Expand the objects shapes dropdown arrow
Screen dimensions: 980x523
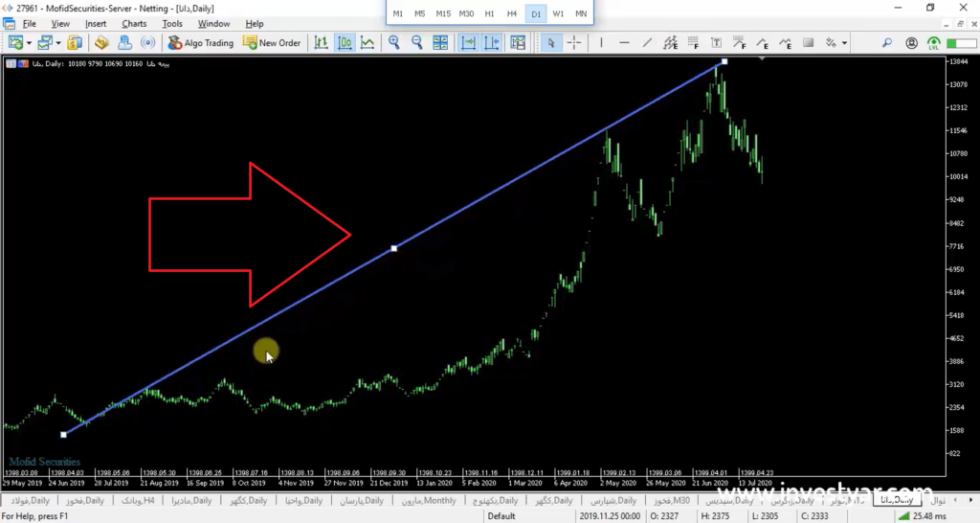(x=844, y=42)
